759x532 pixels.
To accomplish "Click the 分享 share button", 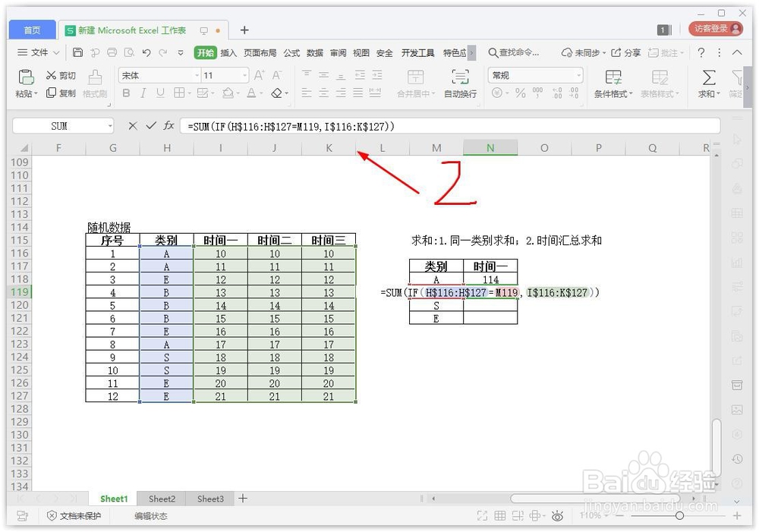I will coord(626,52).
